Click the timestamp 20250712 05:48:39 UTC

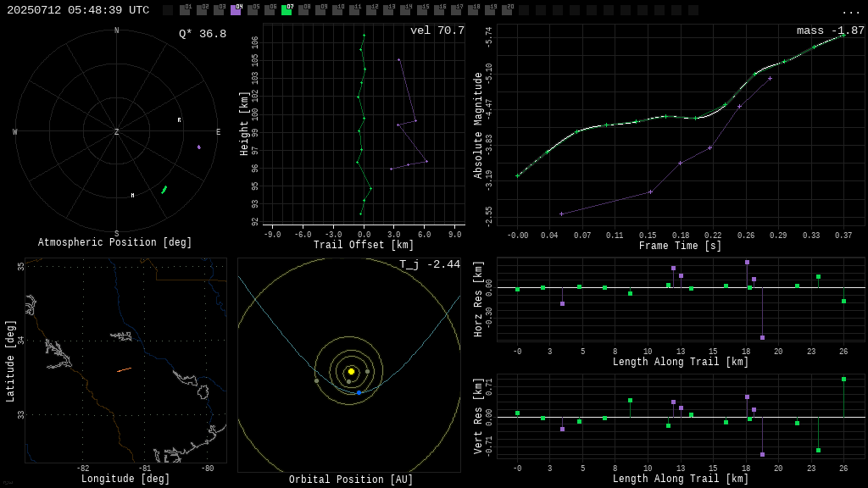tap(78, 10)
